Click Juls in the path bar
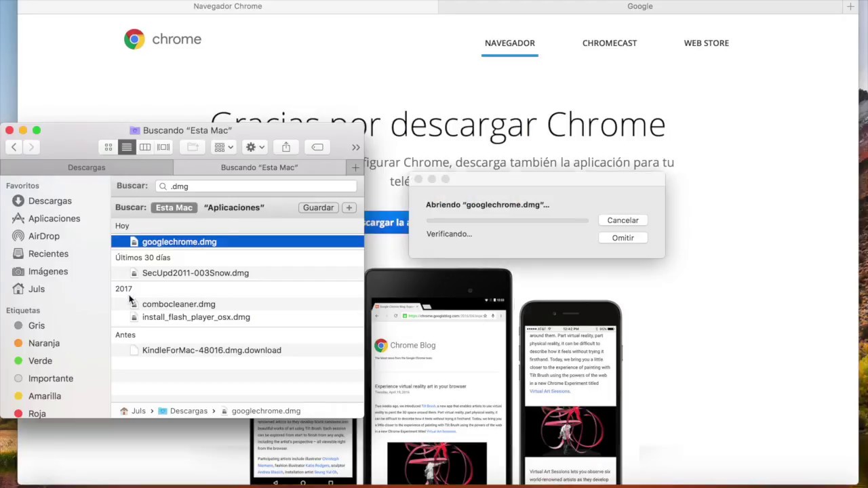868x488 pixels. click(x=133, y=411)
